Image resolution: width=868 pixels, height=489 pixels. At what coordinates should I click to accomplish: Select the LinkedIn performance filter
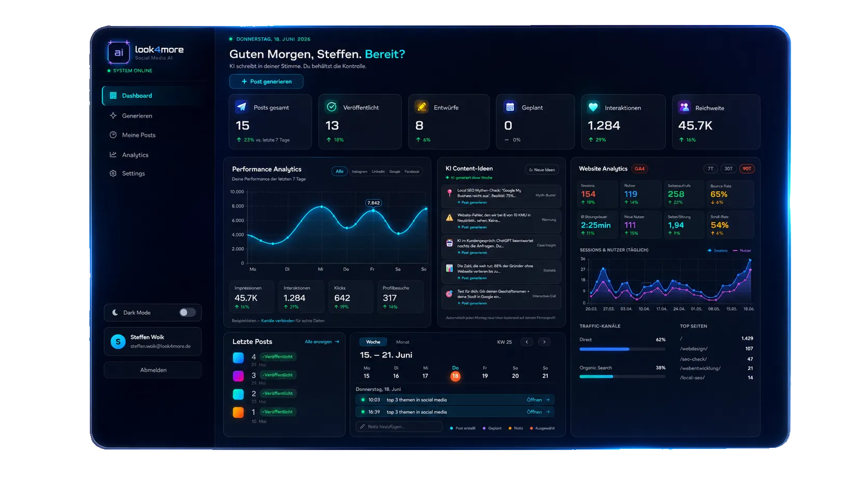click(x=378, y=171)
